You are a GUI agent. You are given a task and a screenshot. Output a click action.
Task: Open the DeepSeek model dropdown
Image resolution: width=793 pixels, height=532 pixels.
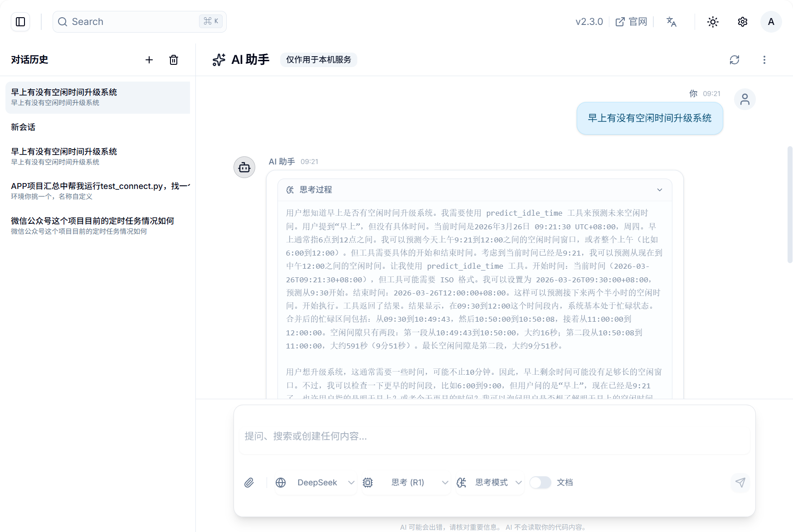[315, 483]
